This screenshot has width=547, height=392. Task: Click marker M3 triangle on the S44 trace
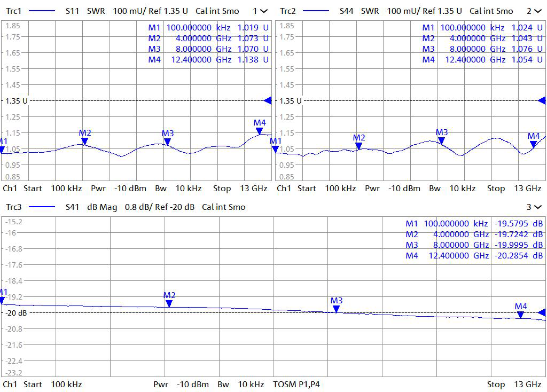(441, 141)
